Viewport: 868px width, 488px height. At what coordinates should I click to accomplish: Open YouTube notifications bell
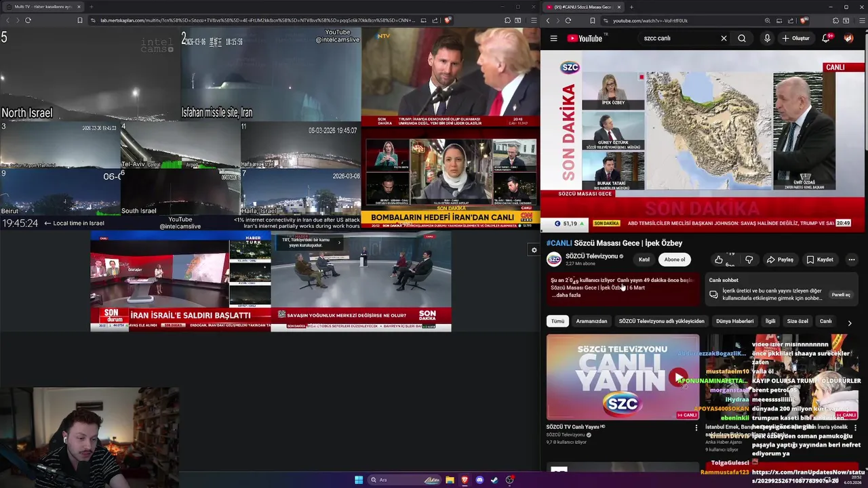point(826,39)
